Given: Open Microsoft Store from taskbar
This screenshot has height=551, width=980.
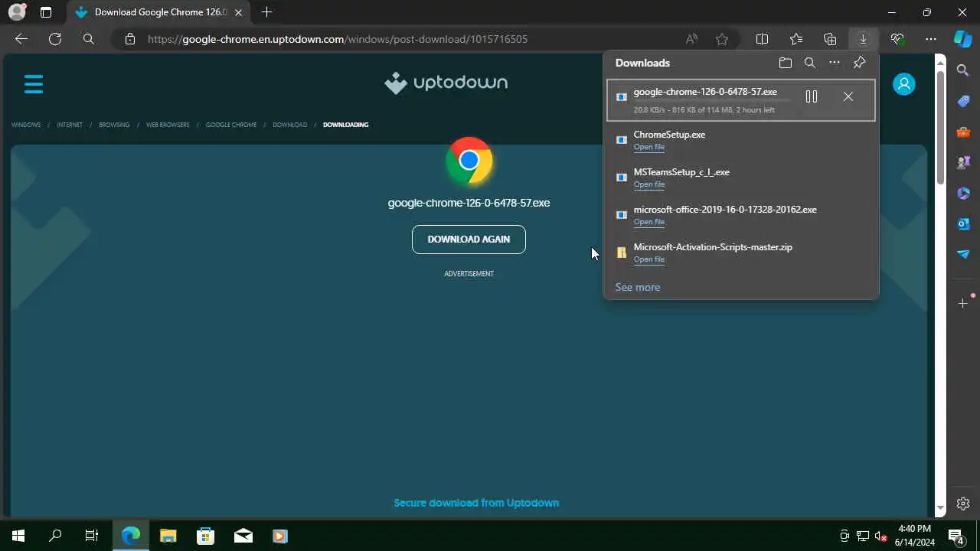Looking at the screenshot, I should coord(205,536).
